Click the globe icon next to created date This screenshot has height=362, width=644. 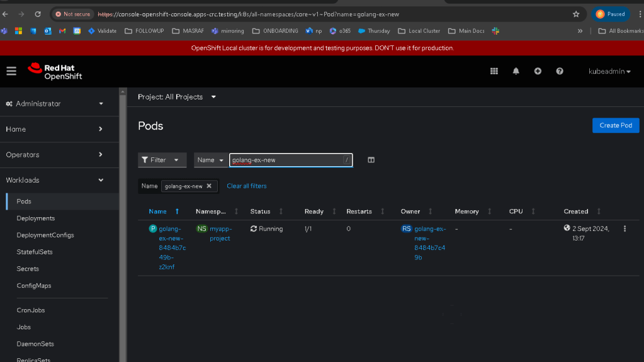[x=567, y=228]
